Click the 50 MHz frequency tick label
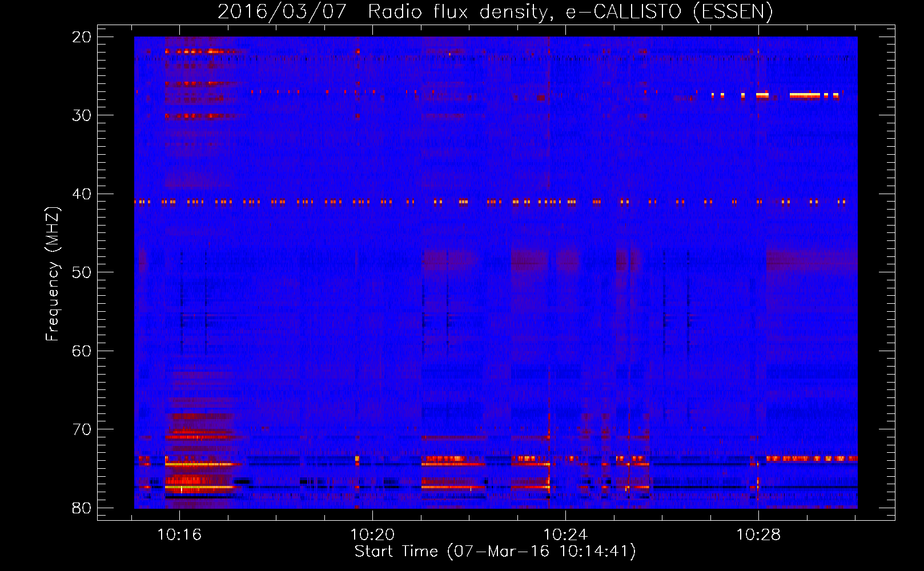Viewport: 924px width, 571px height. pos(82,272)
